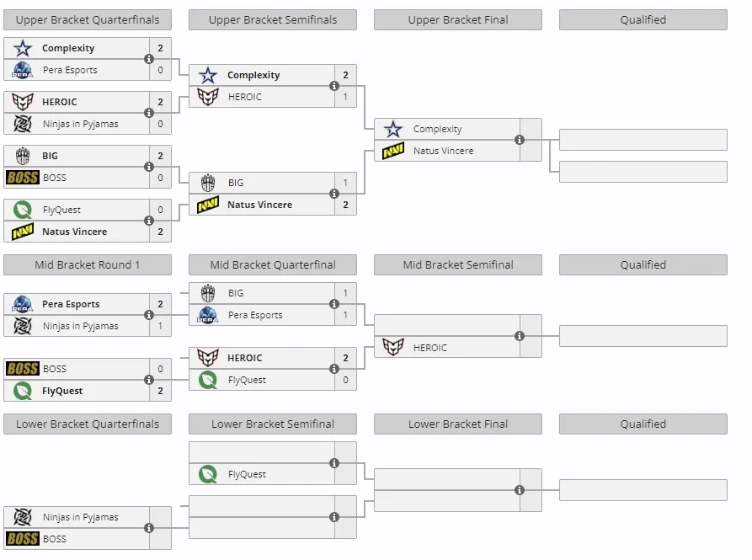Viewport: 752px width, 560px height.
Task: Select the Lower Bracket Final header
Action: pos(458,424)
